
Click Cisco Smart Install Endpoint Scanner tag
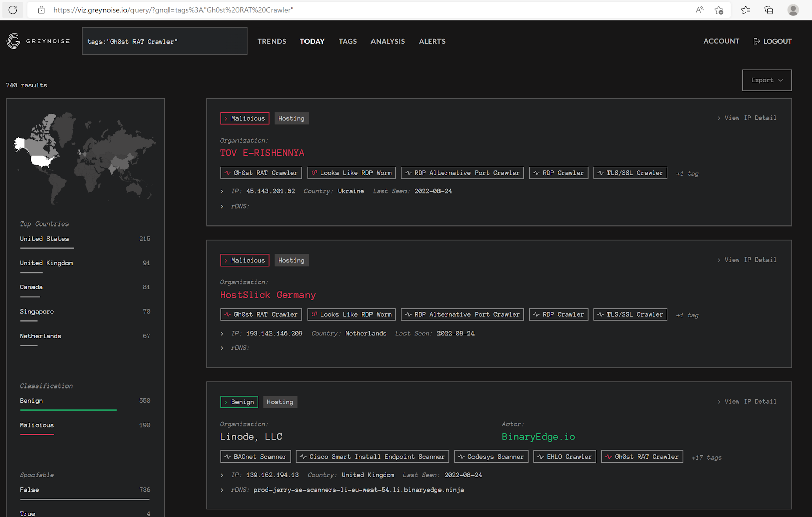(x=373, y=457)
